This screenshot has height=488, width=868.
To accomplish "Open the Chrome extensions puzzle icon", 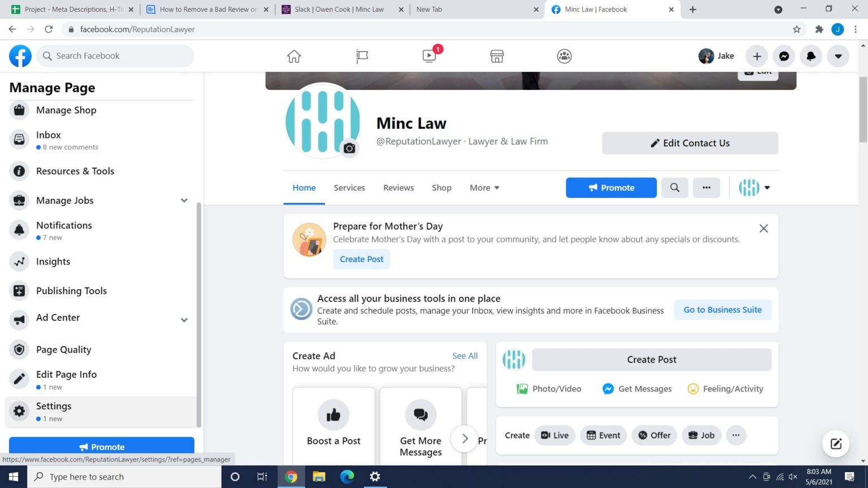I will point(819,29).
